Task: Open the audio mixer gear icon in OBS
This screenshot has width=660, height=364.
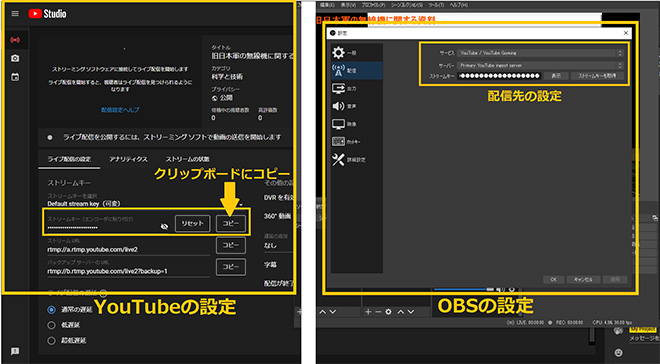Action: (512, 290)
